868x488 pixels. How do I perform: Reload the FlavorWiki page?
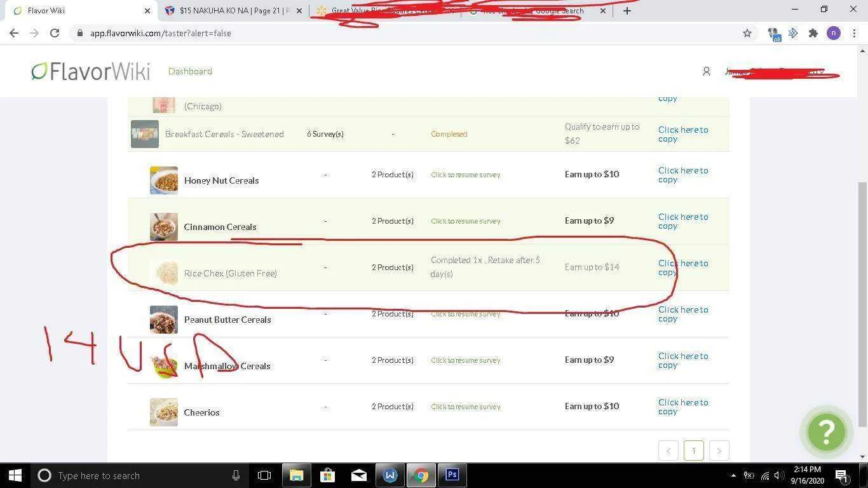55,33
